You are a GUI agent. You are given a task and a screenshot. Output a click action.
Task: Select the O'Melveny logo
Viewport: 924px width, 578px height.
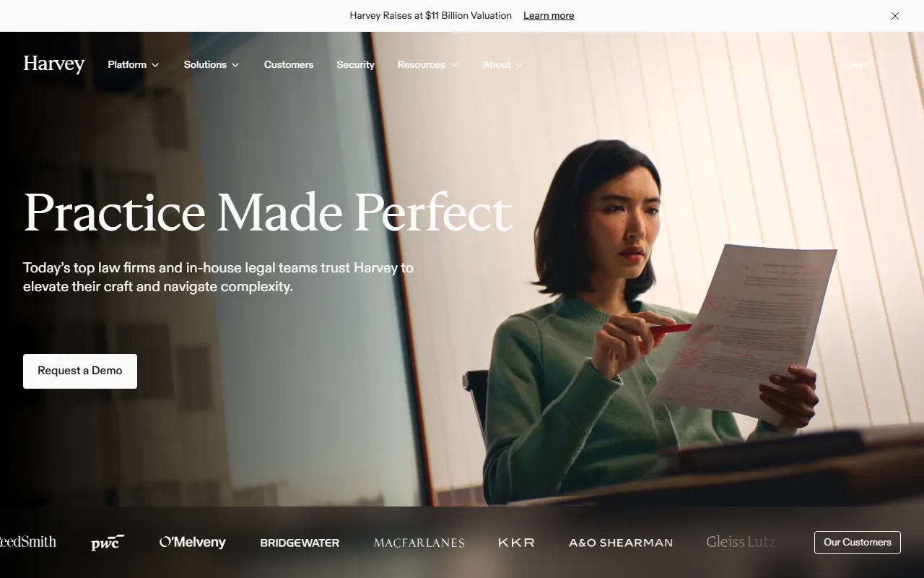click(193, 542)
